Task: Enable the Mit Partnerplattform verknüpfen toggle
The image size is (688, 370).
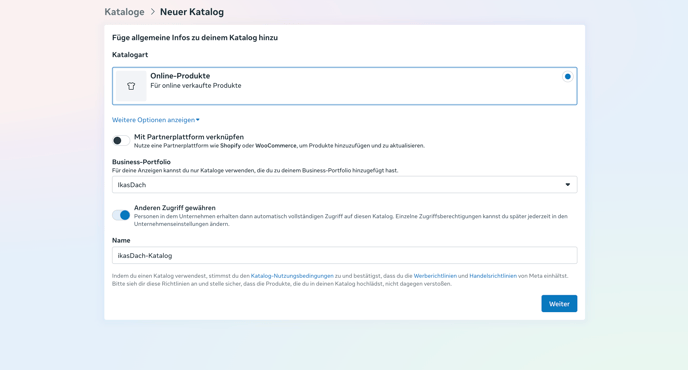Action: [121, 140]
